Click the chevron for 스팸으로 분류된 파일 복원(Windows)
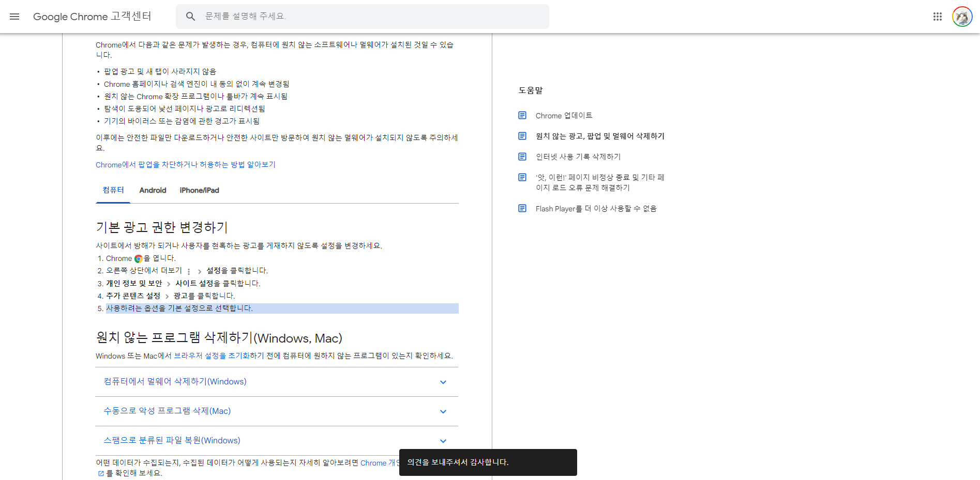Image resolution: width=980 pixels, height=480 pixels. (443, 441)
